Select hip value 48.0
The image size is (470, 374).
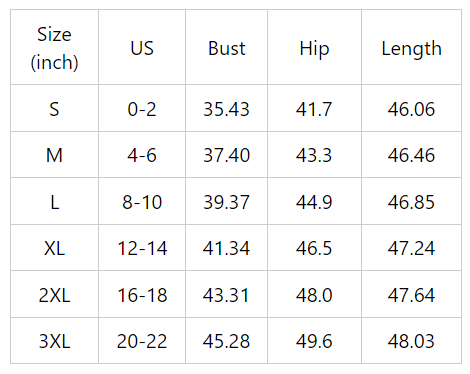[x=314, y=294]
